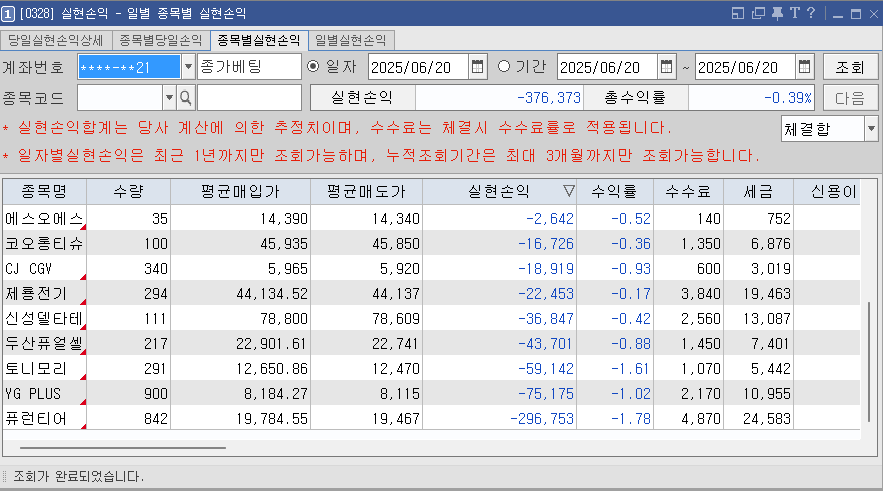Click the overlapping windows icon in title bar

click(758, 13)
